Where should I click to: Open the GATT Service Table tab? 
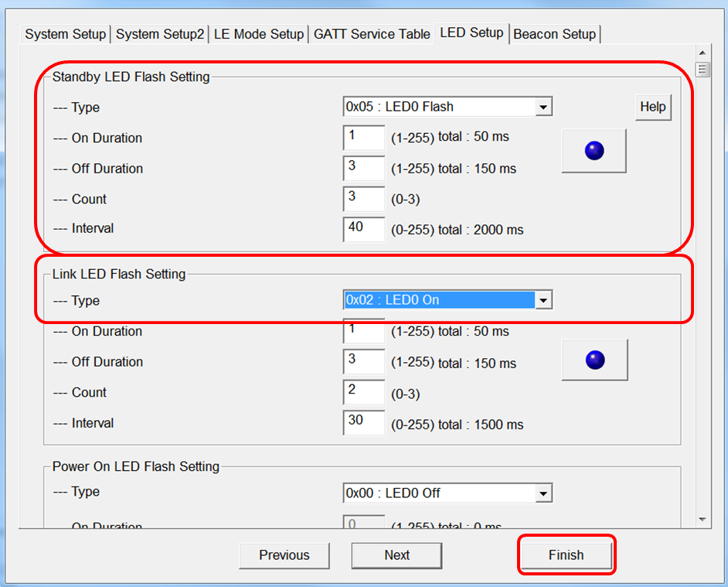tap(372, 34)
